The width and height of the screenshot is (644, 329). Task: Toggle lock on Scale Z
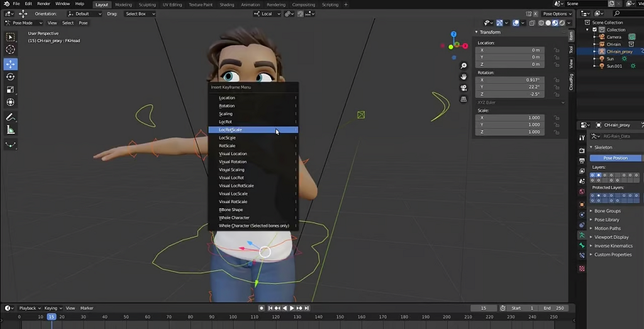(556, 132)
